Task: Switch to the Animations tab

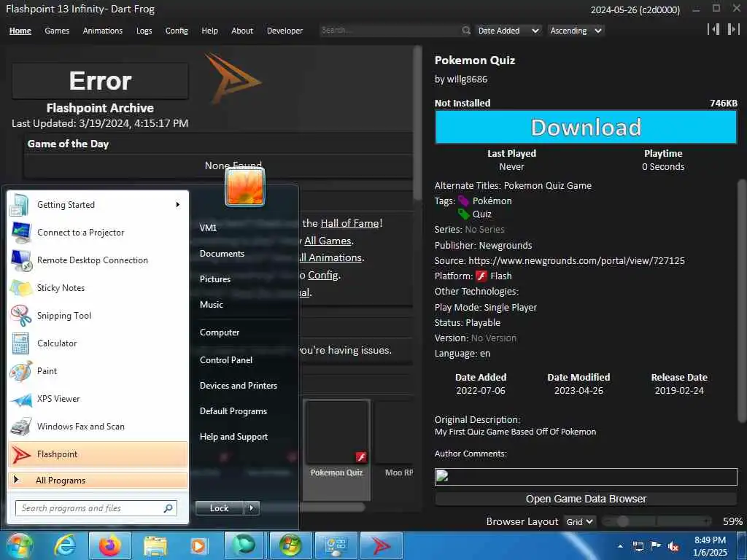Action: (102, 31)
